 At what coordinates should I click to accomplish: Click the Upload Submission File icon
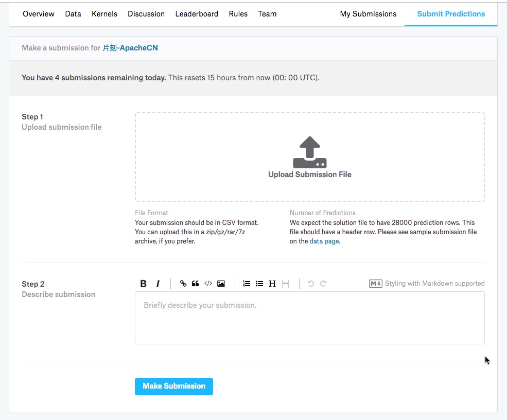click(310, 152)
